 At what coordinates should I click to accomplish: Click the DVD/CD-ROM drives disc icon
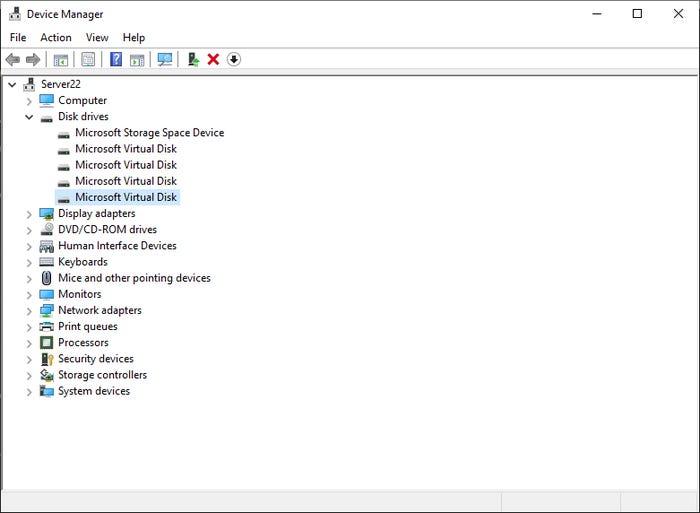[47, 229]
